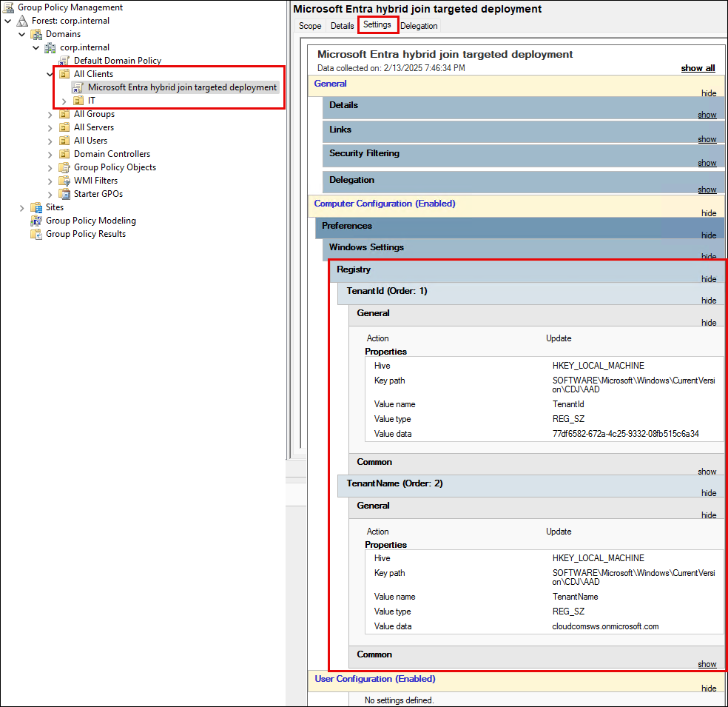The width and height of the screenshot is (728, 707).
Task: Expand the Group Policy Objects chevron
Action: coord(50,168)
